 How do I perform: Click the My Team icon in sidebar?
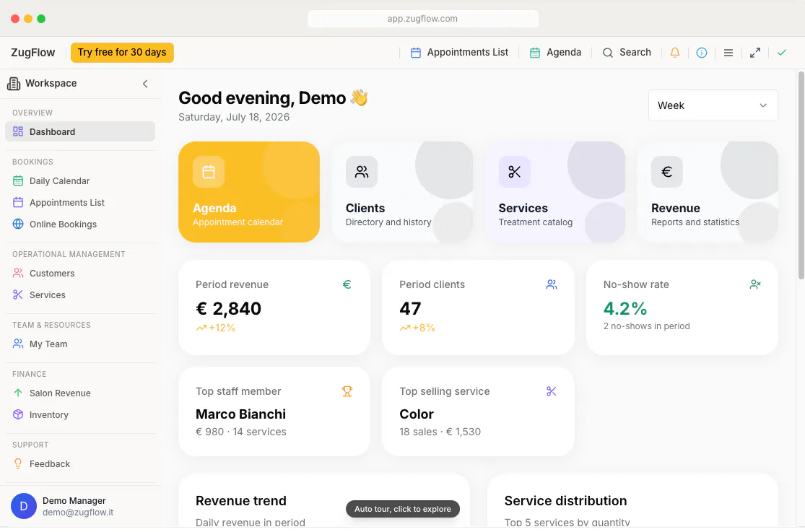pyautogui.click(x=18, y=344)
